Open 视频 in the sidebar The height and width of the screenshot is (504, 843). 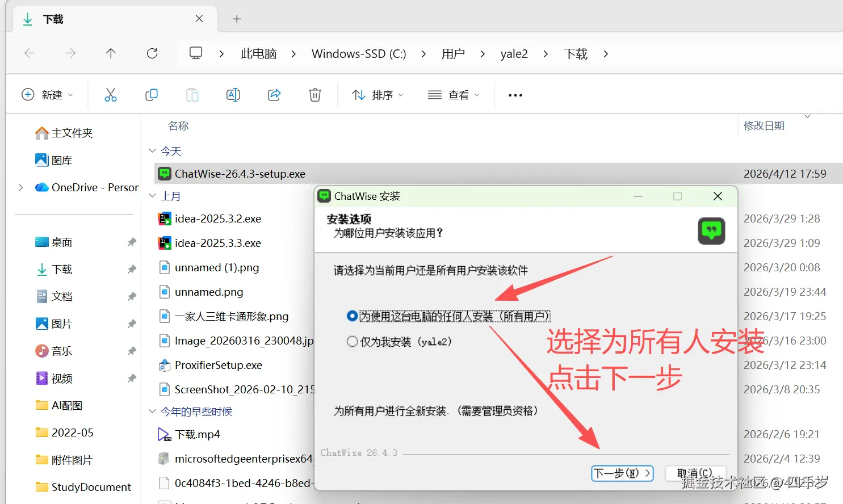[x=53, y=378]
